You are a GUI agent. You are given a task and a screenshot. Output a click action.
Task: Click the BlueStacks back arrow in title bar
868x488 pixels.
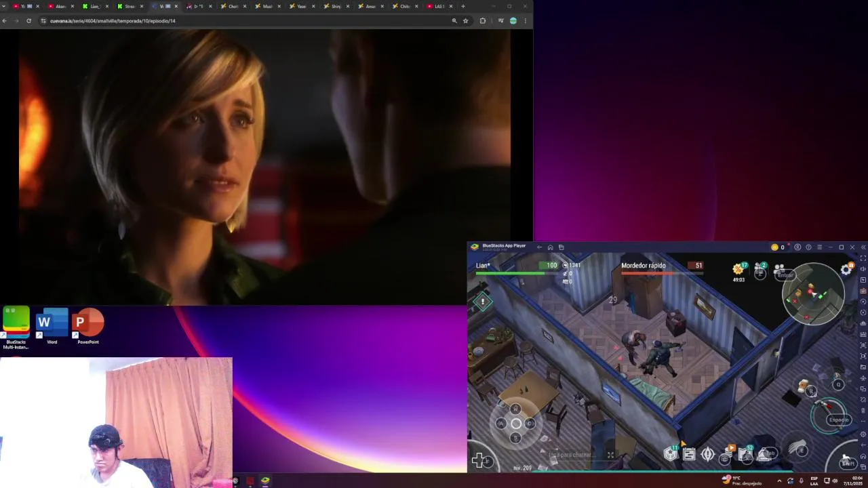[x=539, y=247]
